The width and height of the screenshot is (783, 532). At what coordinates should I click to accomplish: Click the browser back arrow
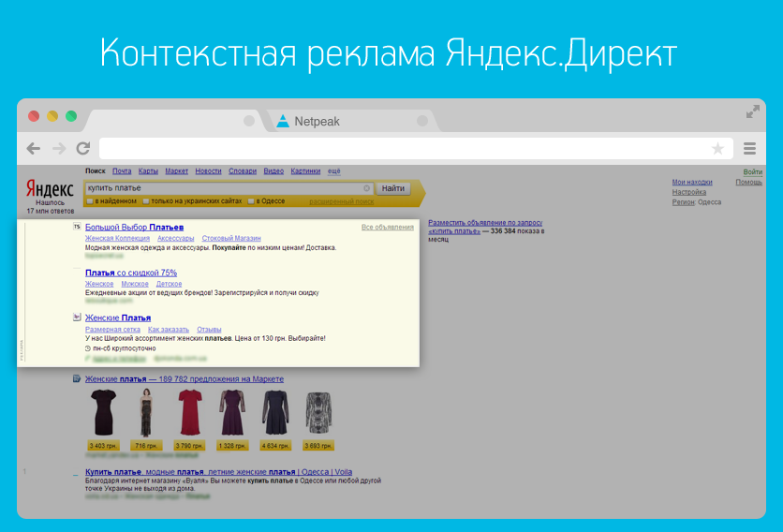34,148
